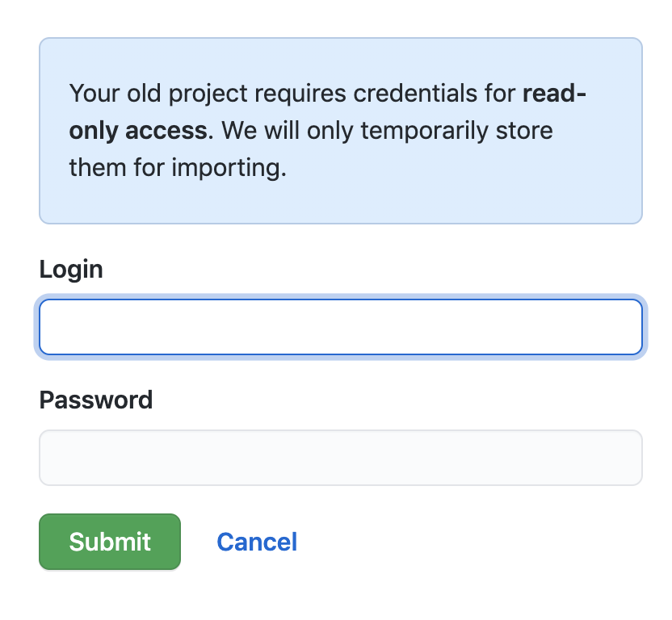Cancel the credentials form

coord(257,542)
